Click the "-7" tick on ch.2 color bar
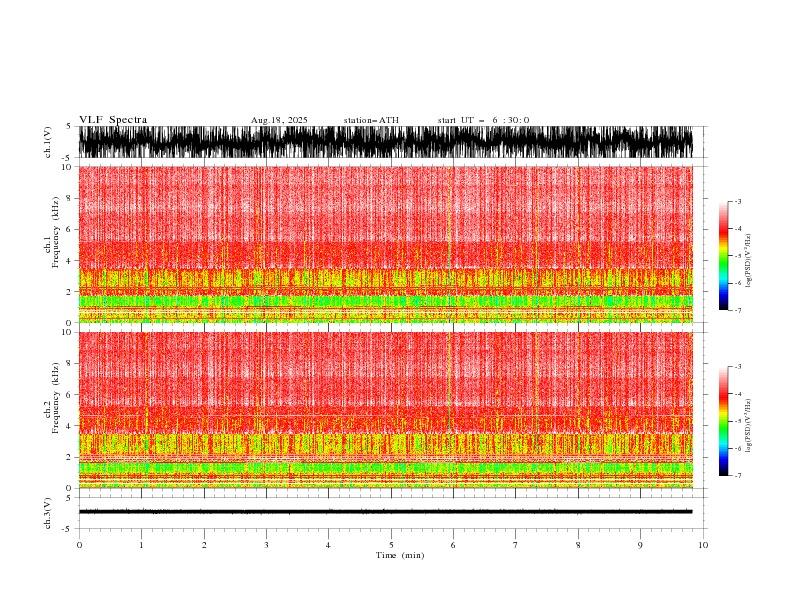Viewport: 792px width, 612px height. coord(737,476)
